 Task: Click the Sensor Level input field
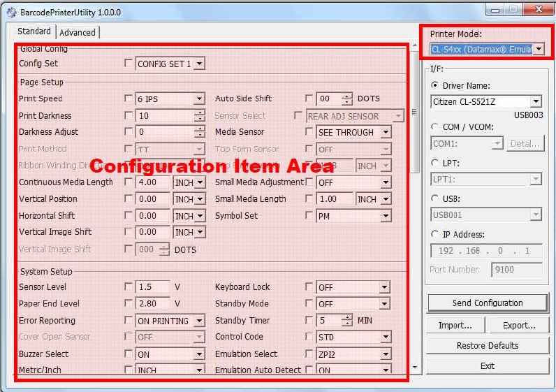click(x=153, y=287)
